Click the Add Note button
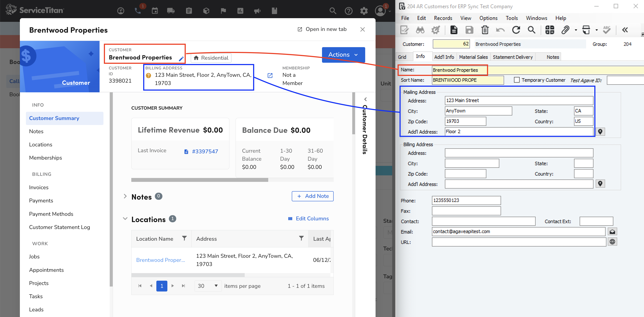This screenshot has width=644, height=317. tap(312, 196)
